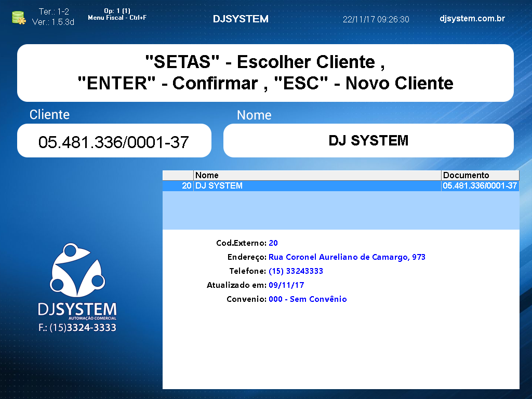This screenshot has width=532, height=399.
Task: Click the DJSYSTEM logo emblem
Action: 77,270
